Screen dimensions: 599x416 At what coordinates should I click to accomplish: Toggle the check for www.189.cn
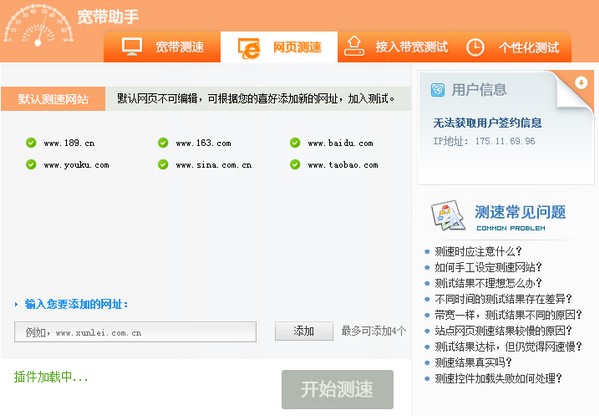pyautogui.click(x=31, y=143)
